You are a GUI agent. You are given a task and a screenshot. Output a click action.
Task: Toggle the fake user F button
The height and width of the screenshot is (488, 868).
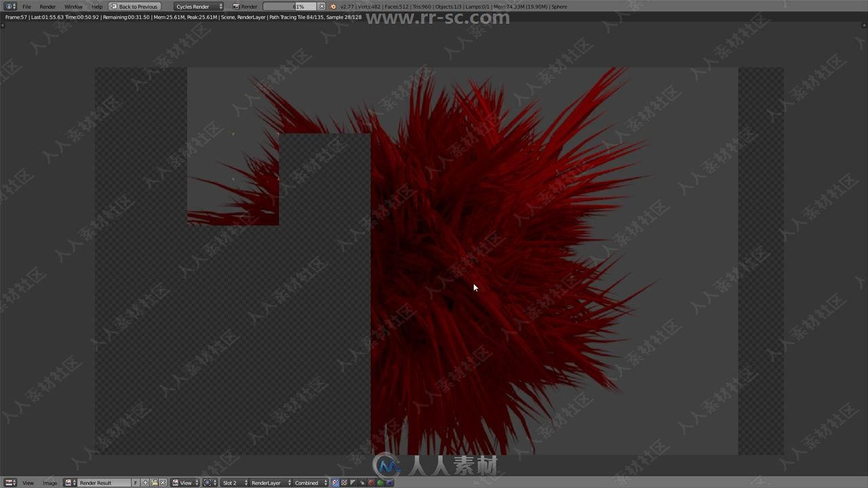coord(136,483)
